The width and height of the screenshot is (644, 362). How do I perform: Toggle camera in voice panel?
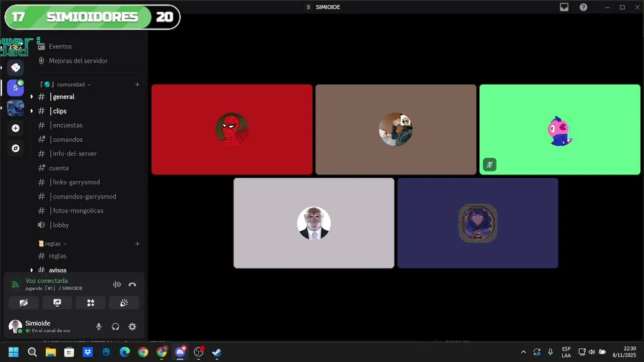24,303
